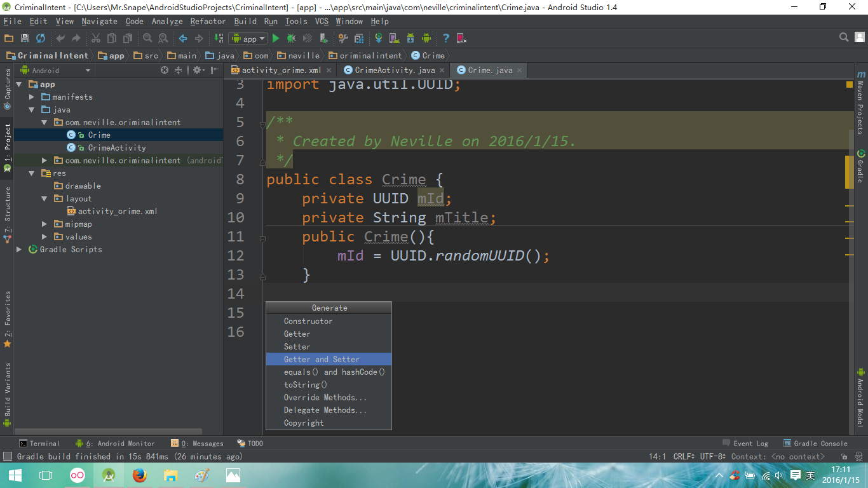This screenshot has height=488, width=868.
Task: Toggle the Favorites tool window
Action: [x=7, y=319]
